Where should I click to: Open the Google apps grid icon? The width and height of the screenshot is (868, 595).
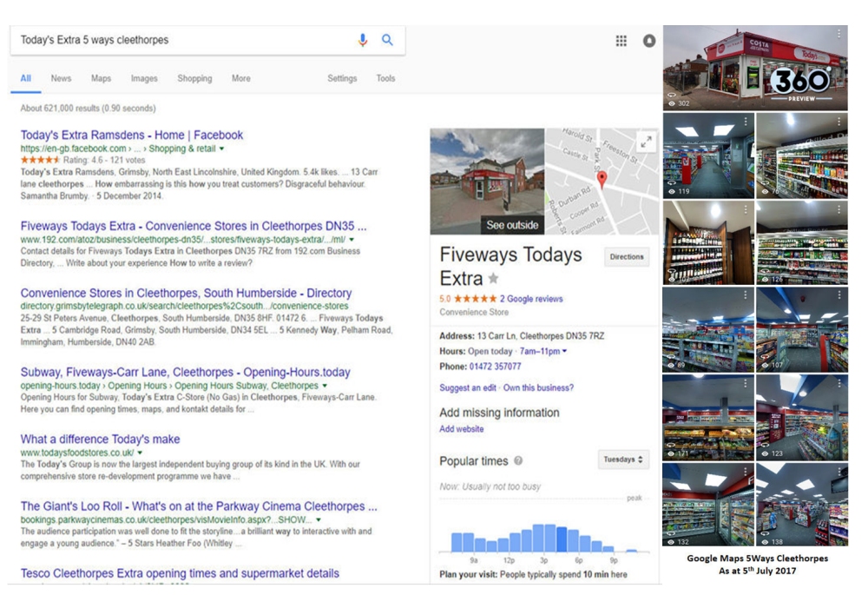point(621,41)
